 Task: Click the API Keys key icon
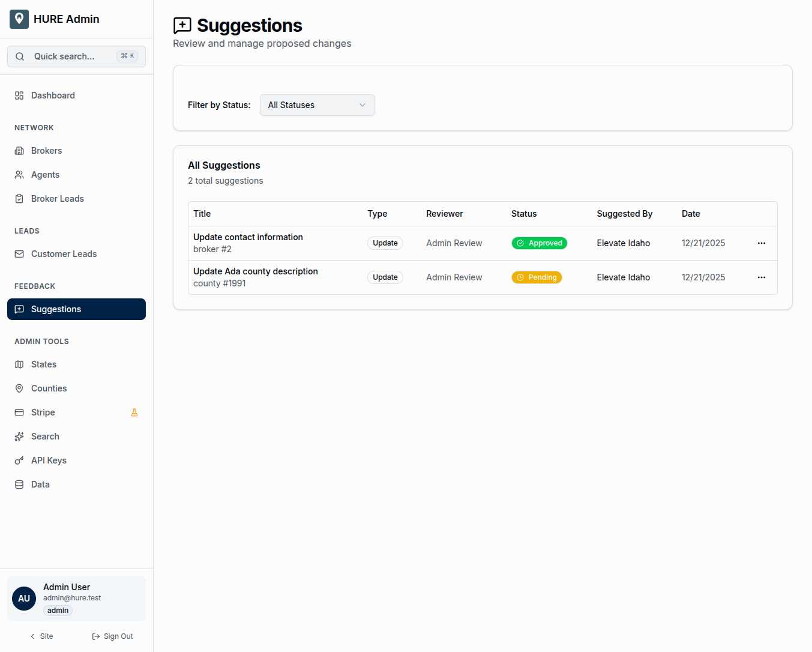point(19,460)
